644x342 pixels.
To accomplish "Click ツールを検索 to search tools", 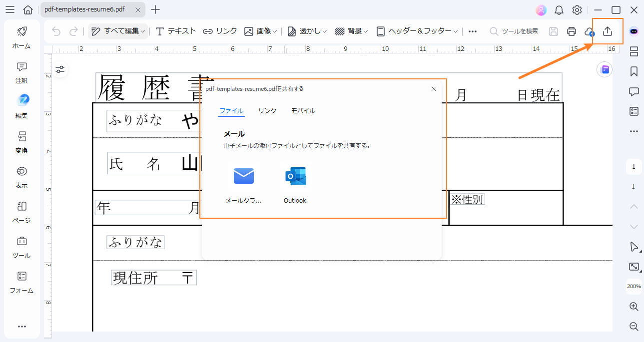I will (x=515, y=30).
